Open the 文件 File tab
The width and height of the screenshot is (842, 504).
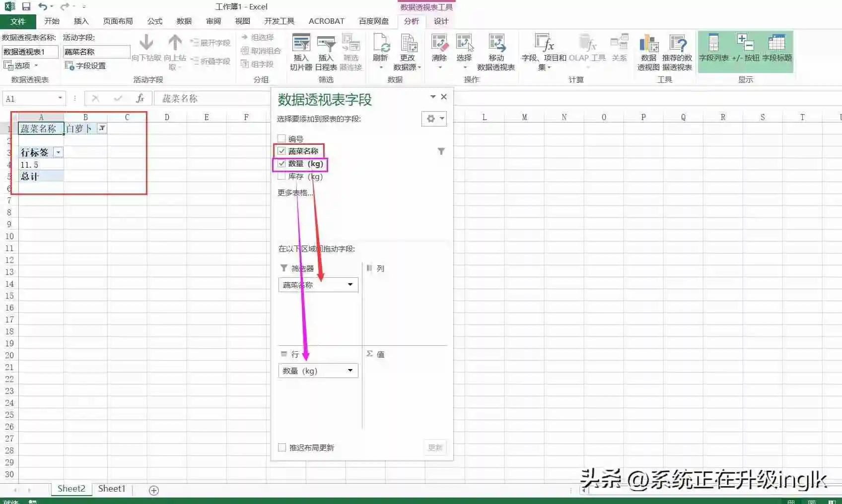pyautogui.click(x=18, y=21)
